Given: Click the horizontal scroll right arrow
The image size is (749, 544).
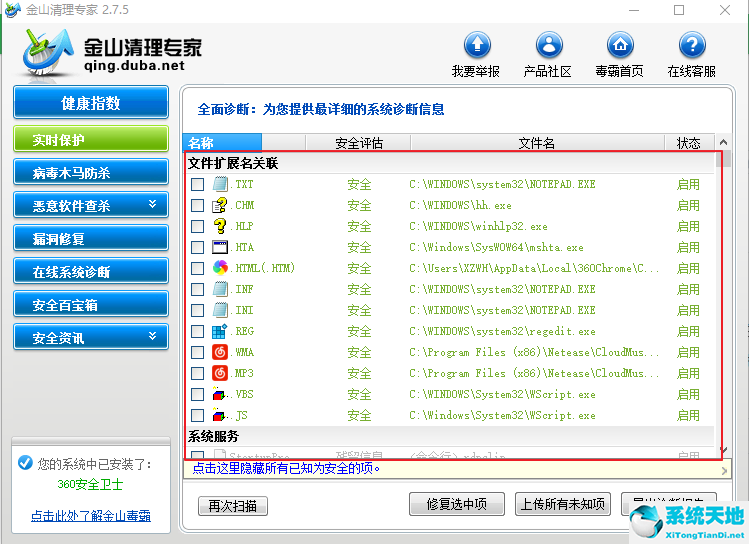Looking at the screenshot, I should pyautogui.click(x=724, y=470).
